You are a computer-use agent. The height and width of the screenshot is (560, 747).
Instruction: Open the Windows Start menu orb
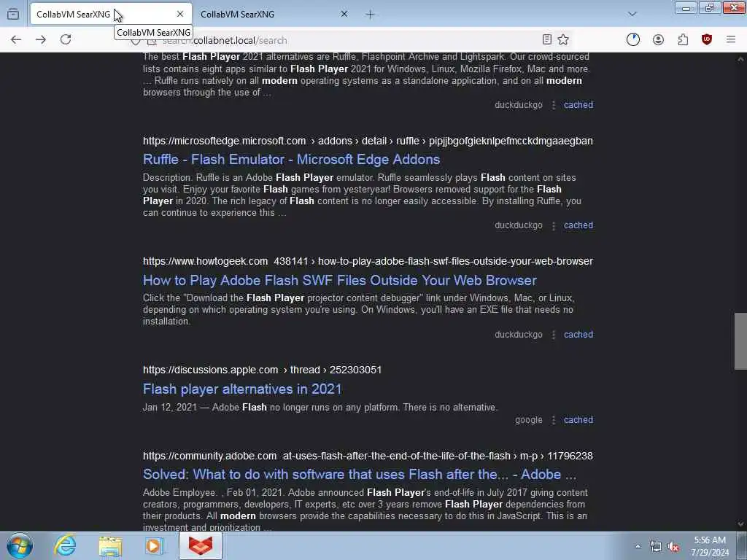20,545
